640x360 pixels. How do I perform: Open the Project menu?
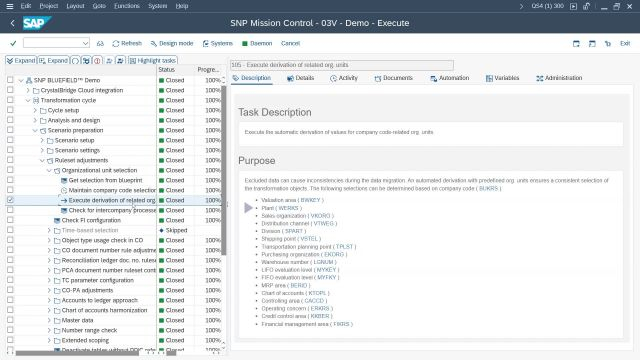(49, 6)
